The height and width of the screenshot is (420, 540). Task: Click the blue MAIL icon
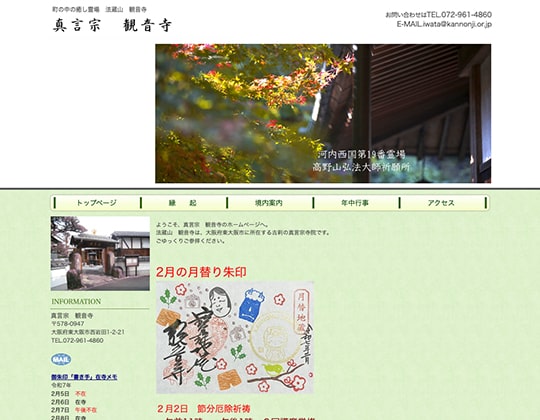(x=61, y=359)
